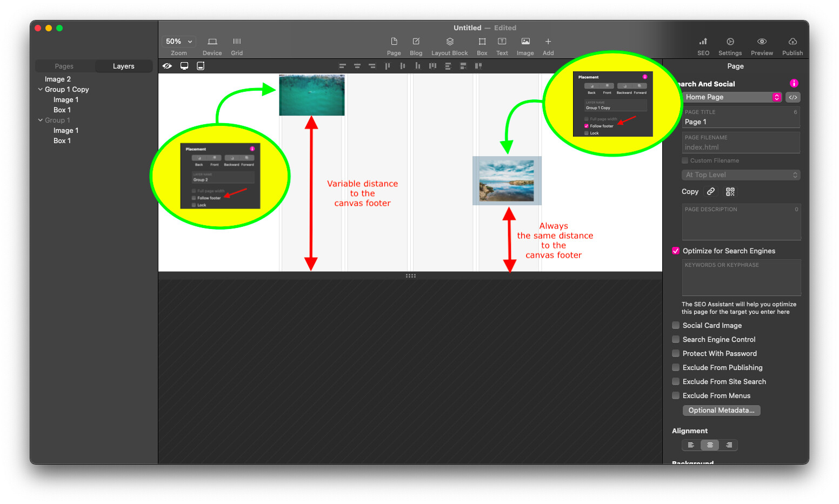
Task: Switch to desktop monitor view
Action: pos(184,66)
